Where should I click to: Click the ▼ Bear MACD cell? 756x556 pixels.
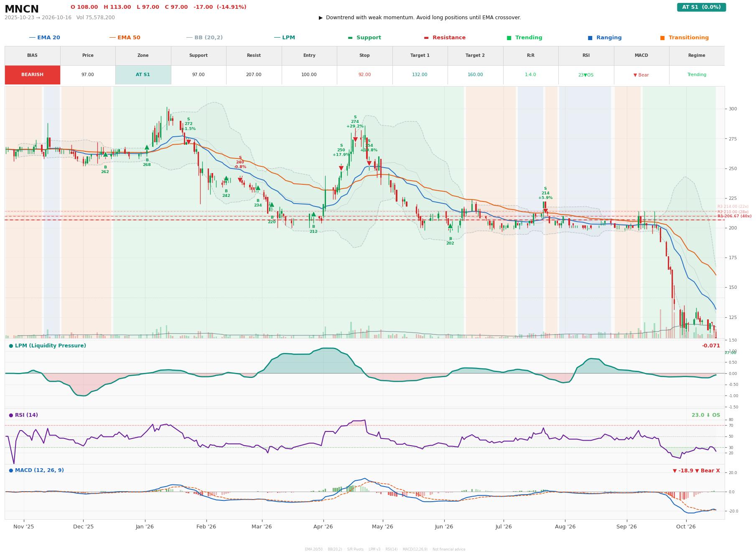click(x=641, y=75)
